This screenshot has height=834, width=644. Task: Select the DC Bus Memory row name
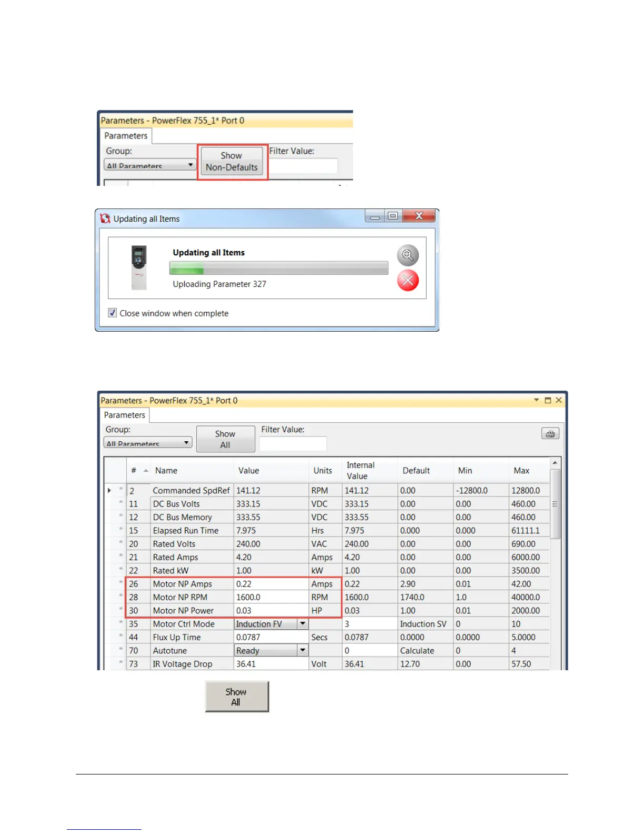(x=183, y=518)
